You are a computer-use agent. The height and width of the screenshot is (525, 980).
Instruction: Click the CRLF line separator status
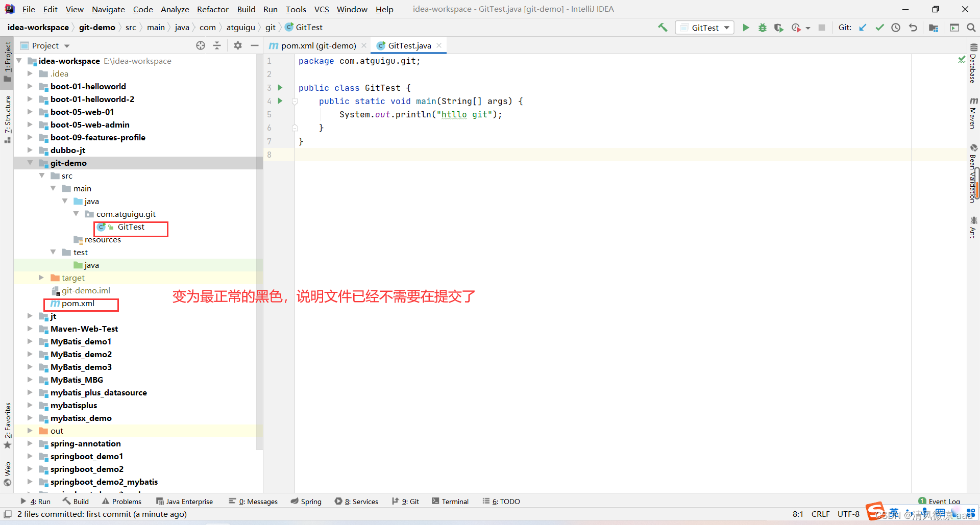click(821, 514)
